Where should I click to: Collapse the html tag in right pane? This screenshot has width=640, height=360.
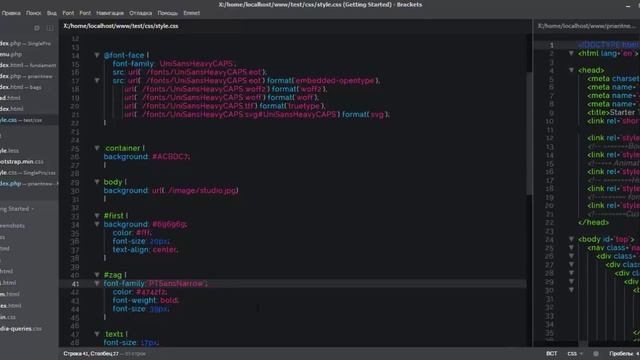click(x=571, y=53)
